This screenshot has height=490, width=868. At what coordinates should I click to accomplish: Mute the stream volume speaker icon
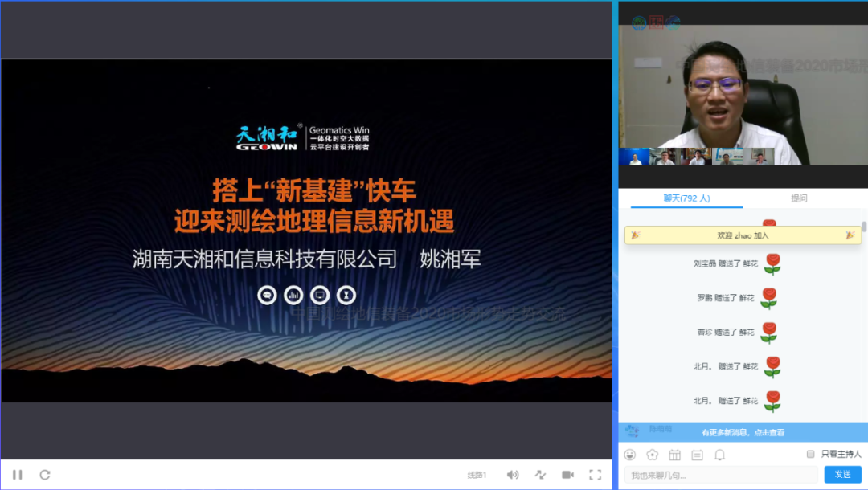tap(512, 475)
